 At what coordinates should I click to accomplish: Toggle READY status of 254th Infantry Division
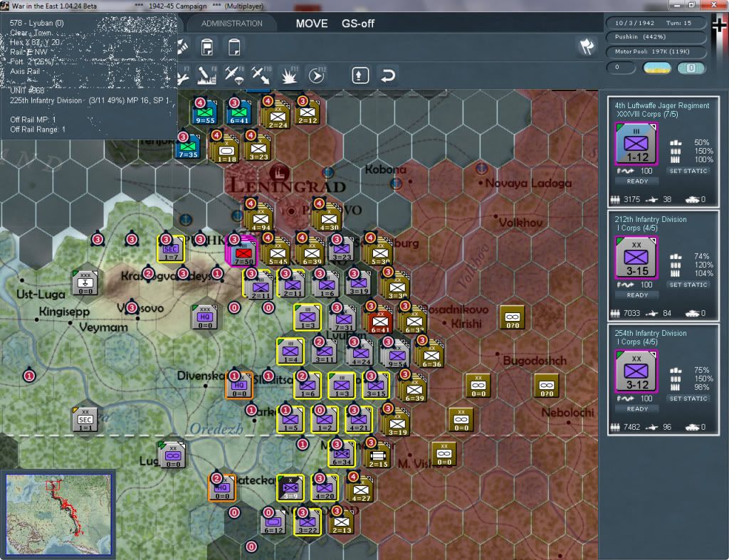(x=637, y=409)
